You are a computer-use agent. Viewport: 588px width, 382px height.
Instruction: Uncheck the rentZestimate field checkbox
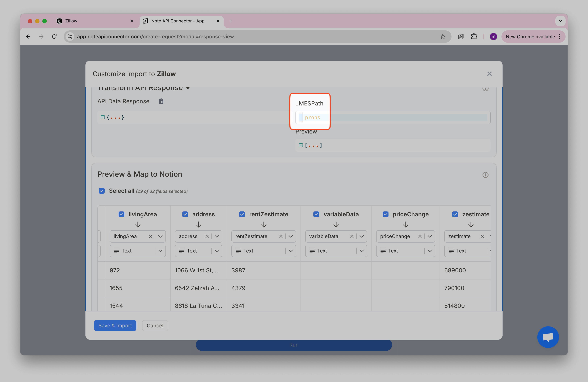pos(242,214)
